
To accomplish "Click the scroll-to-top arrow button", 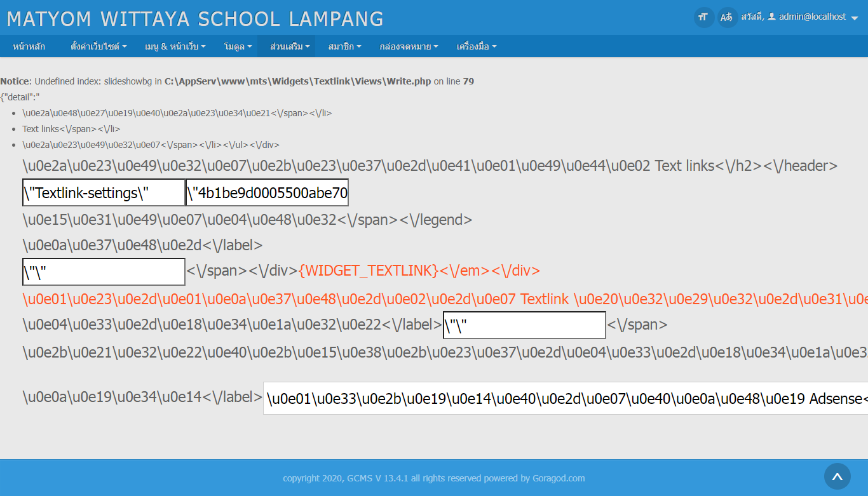I will point(837,476).
